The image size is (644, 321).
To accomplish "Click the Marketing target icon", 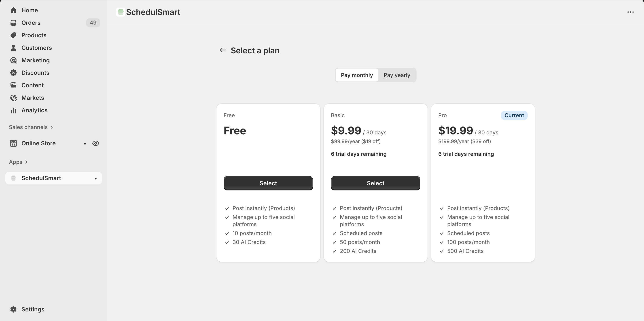I will pyautogui.click(x=13, y=60).
